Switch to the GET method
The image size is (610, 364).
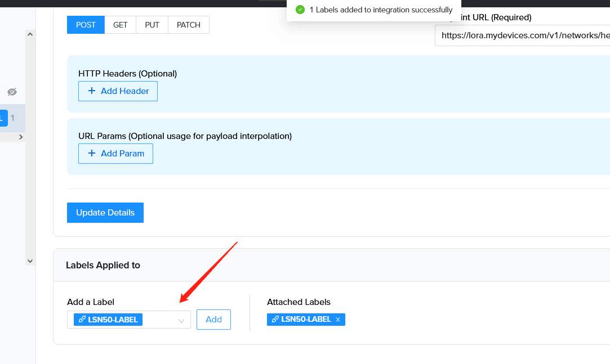[x=120, y=25]
